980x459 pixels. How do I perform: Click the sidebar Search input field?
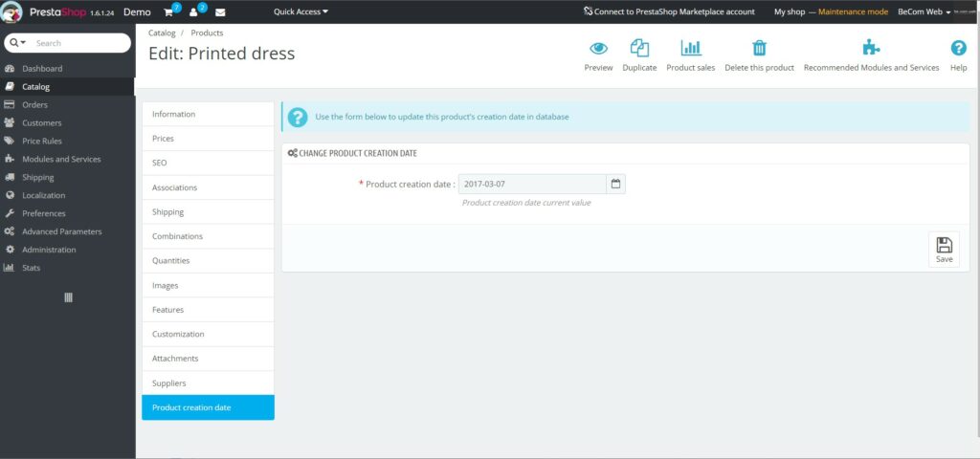pos(81,43)
